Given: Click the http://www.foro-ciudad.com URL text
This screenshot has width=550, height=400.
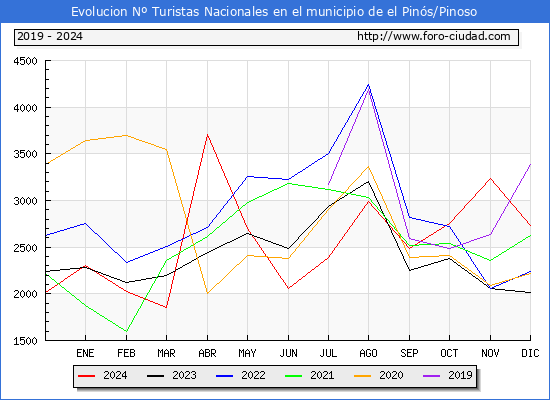Looking at the screenshot, I should (x=434, y=36).
